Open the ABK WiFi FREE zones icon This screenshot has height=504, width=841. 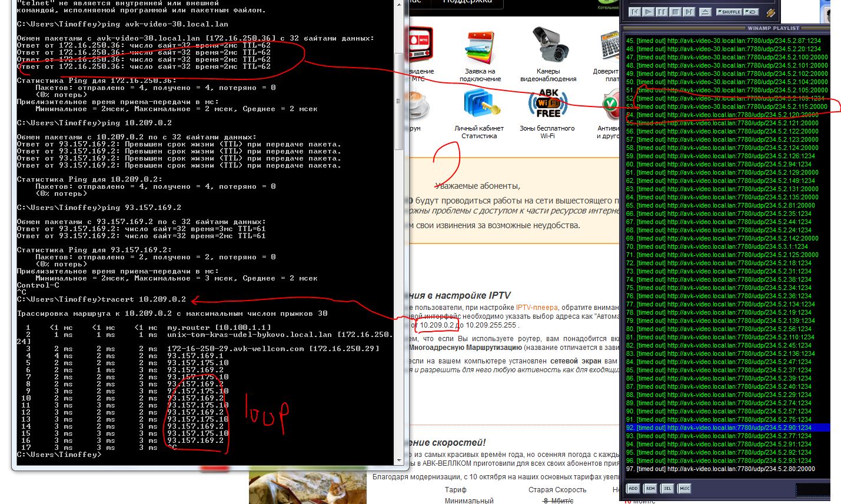pos(548,104)
